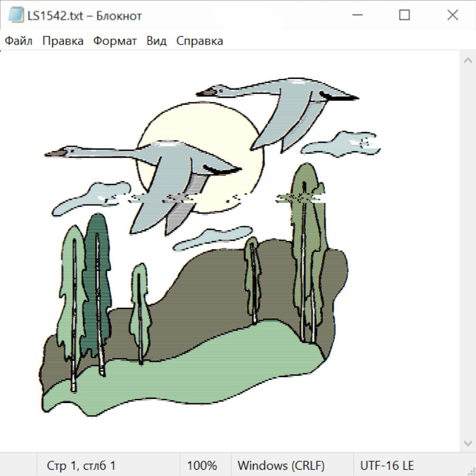Minimize the Блокнот window

click(356, 16)
